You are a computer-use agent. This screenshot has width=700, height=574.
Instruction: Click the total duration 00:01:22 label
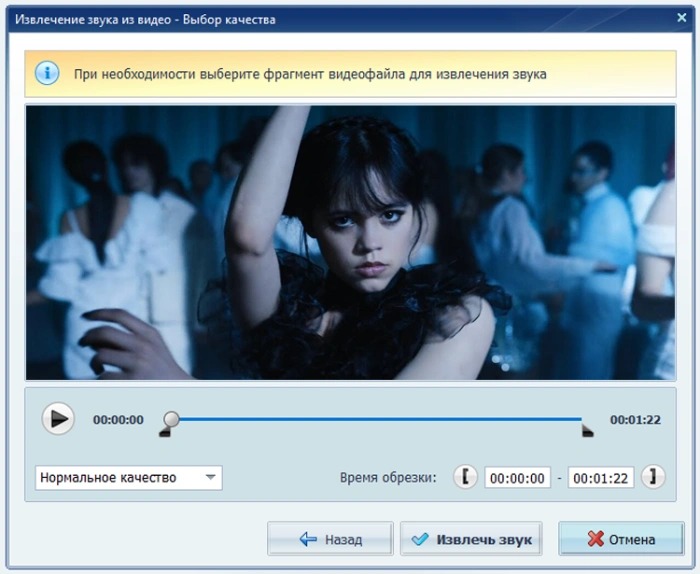coord(635,420)
